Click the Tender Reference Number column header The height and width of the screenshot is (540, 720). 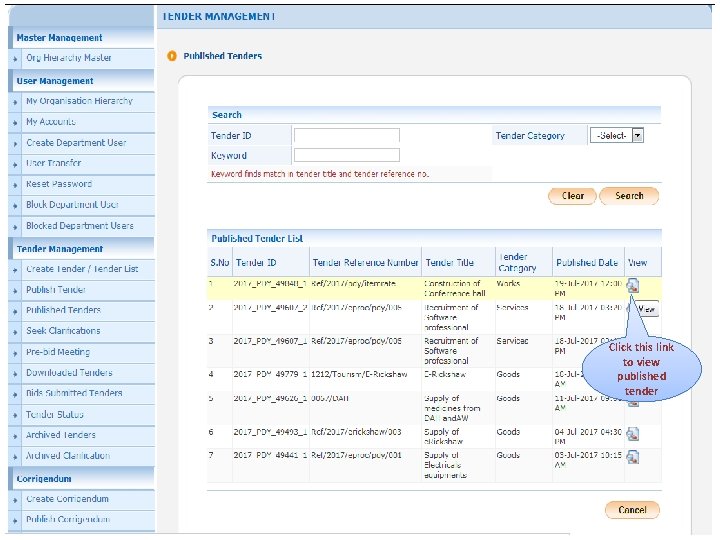pos(366,263)
